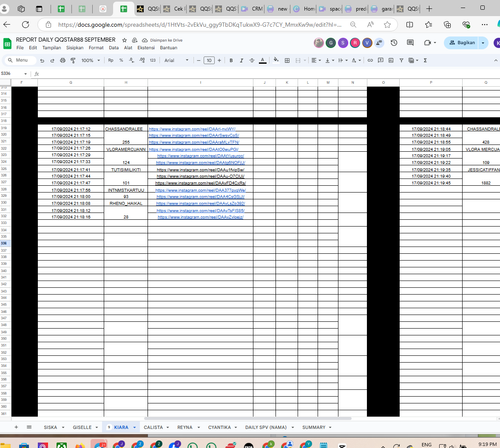This screenshot has width=500, height=448.
Task: Favorite this page with address bar star
Action: click(387, 24)
